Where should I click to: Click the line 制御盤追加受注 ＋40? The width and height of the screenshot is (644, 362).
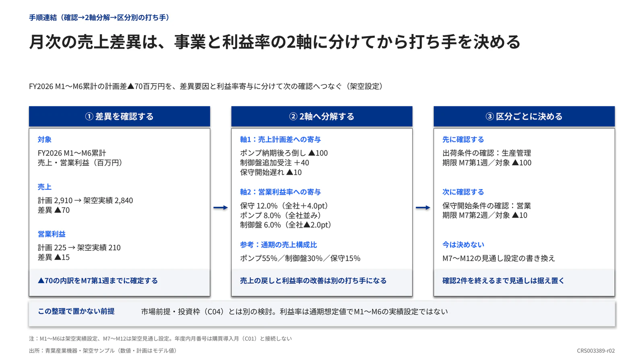coord(275,163)
